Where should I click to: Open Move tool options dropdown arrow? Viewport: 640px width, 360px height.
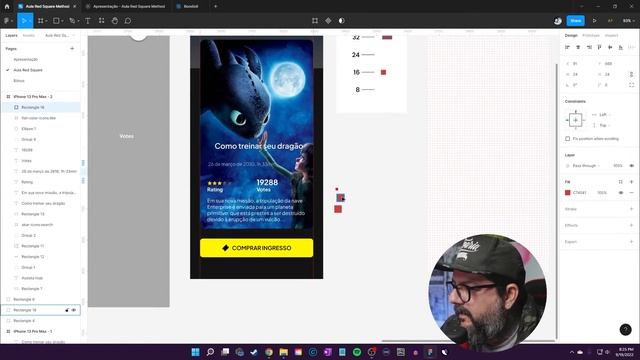30,21
